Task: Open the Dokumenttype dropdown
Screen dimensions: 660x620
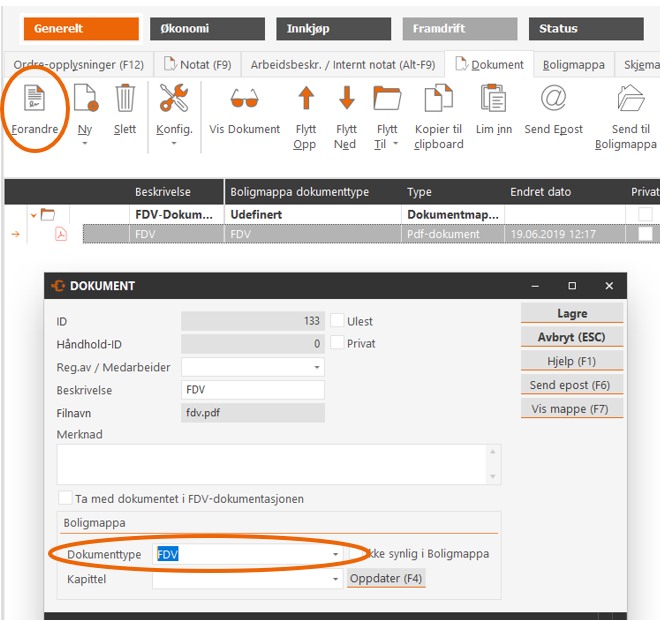Action: pos(335,554)
